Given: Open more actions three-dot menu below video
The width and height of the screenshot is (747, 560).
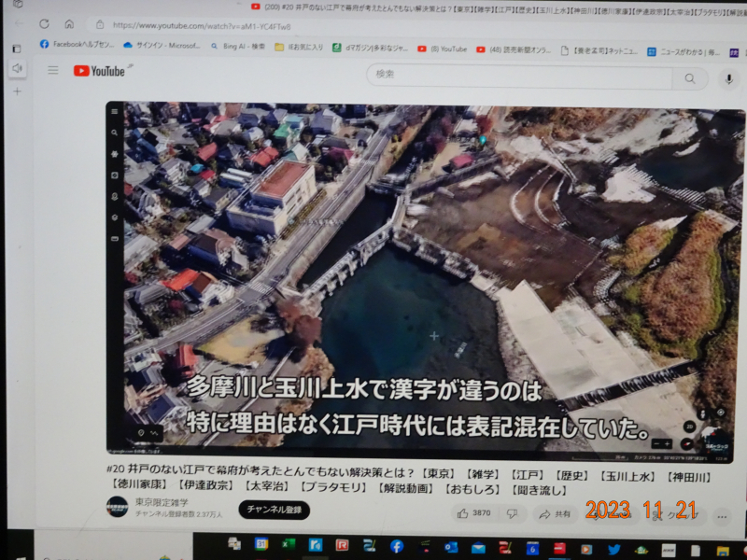Looking at the screenshot, I should pyautogui.click(x=722, y=517).
